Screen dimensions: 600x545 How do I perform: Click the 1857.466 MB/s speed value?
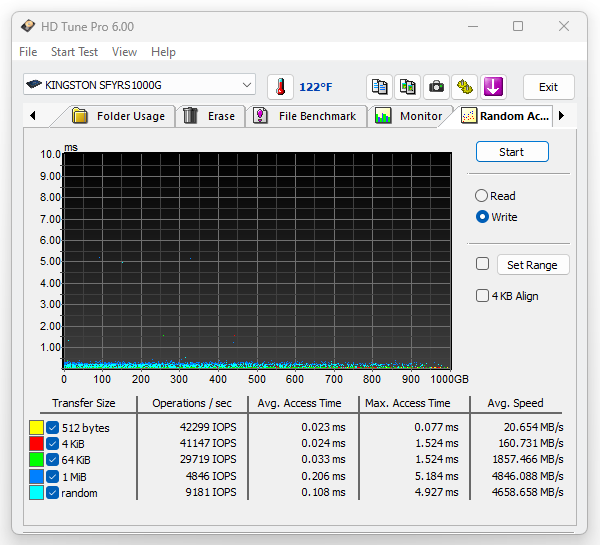(528, 459)
